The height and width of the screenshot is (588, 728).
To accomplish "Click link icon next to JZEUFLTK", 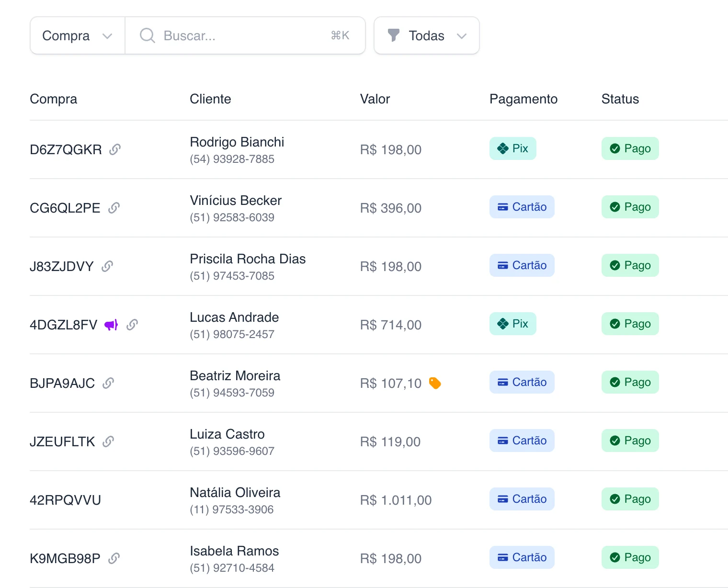I will pyautogui.click(x=108, y=441).
